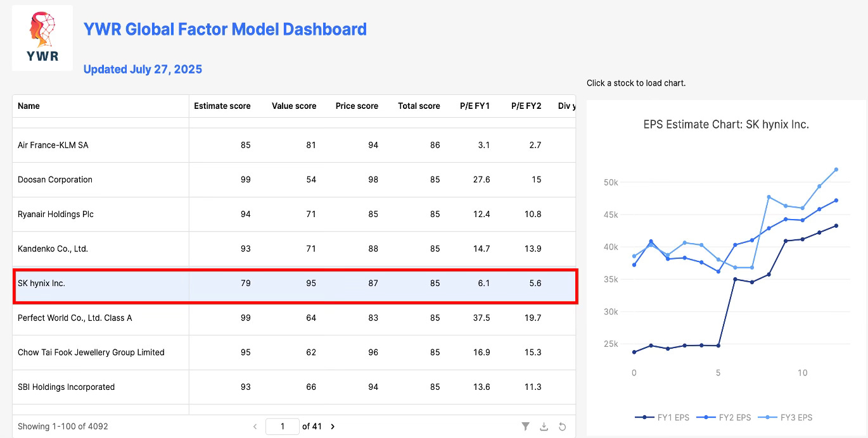Download table data with download icon
868x438 pixels.
tap(544, 427)
